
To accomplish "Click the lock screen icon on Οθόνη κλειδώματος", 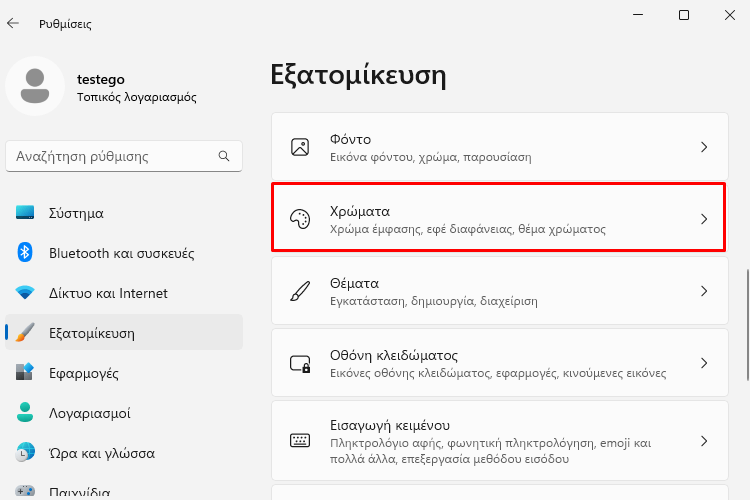I will [x=300, y=364].
